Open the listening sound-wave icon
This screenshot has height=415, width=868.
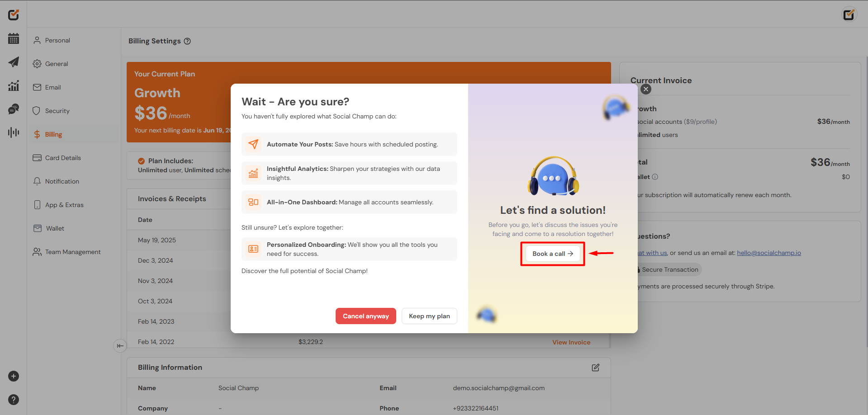[14, 132]
